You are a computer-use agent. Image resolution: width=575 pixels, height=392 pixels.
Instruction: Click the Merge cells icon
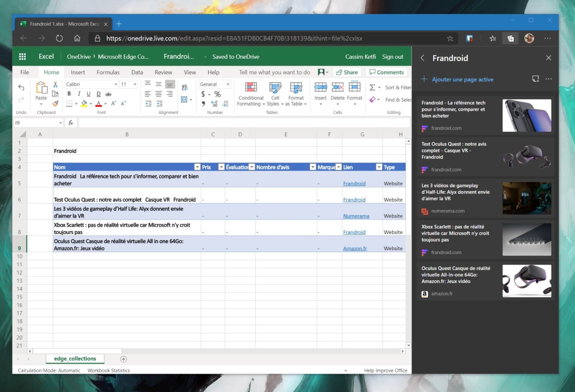click(x=184, y=100)
